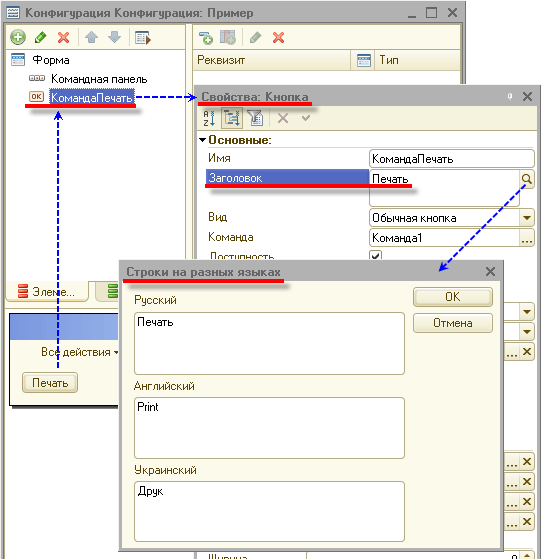Toggle the Доступность checkbox
The width and height of the screenshot is (541, 559).
pyautogui.click(x=375, y=255)
